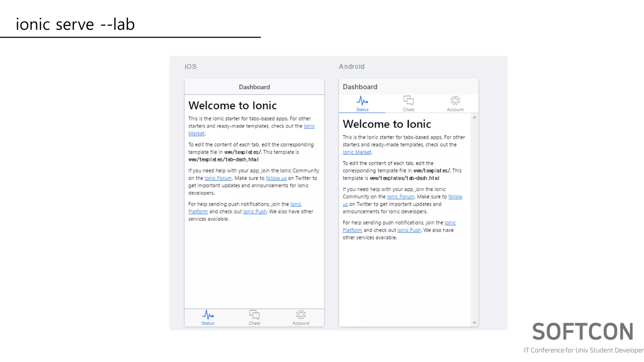Click the follow us link in the iOS panel

276,178
